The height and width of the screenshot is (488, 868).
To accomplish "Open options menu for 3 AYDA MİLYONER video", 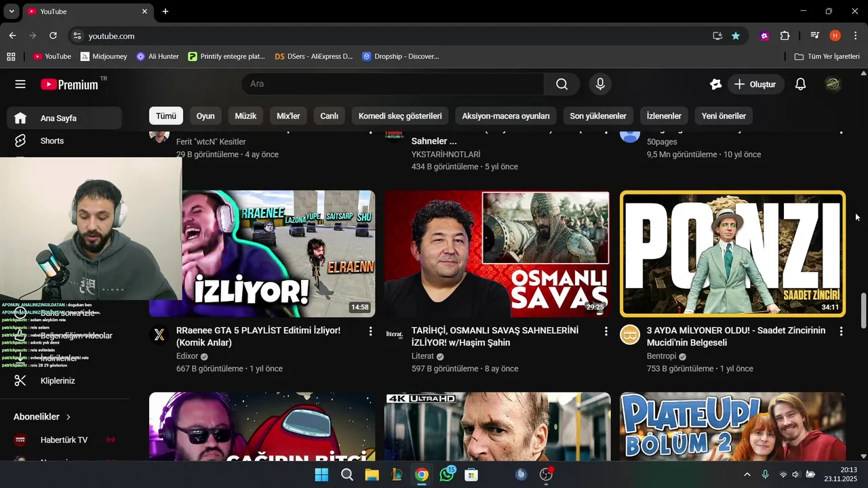I will coord(841,331).
